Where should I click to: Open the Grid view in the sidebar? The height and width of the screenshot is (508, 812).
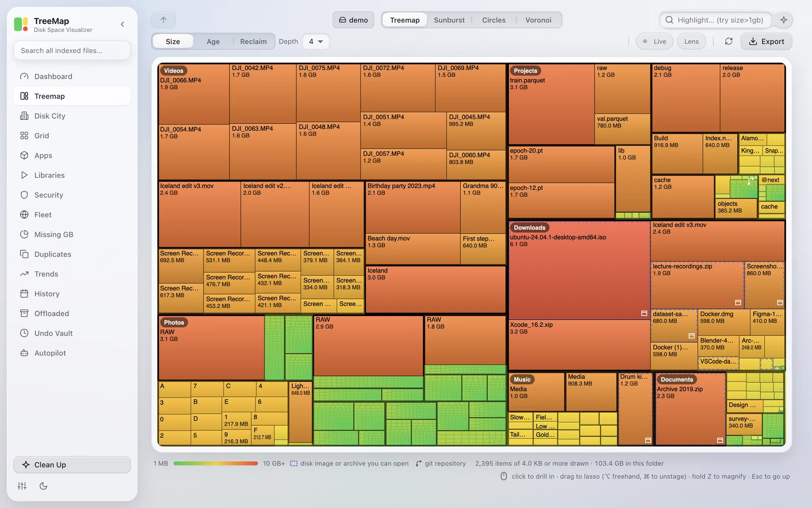coord(72,136)
